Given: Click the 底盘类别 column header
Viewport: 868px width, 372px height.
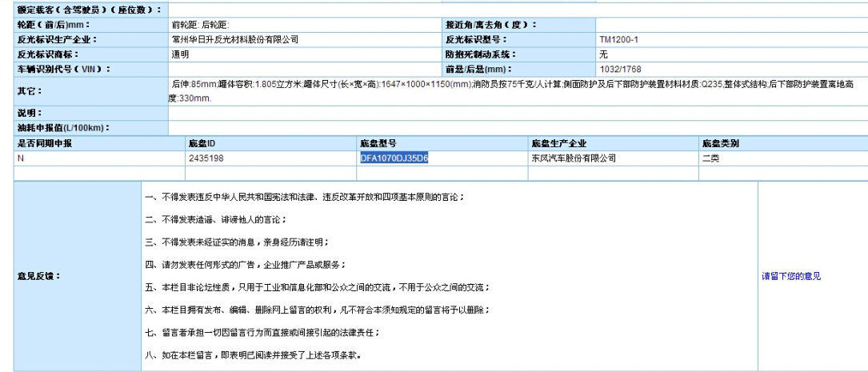Looking at the screenshot, I should (720, 144).
